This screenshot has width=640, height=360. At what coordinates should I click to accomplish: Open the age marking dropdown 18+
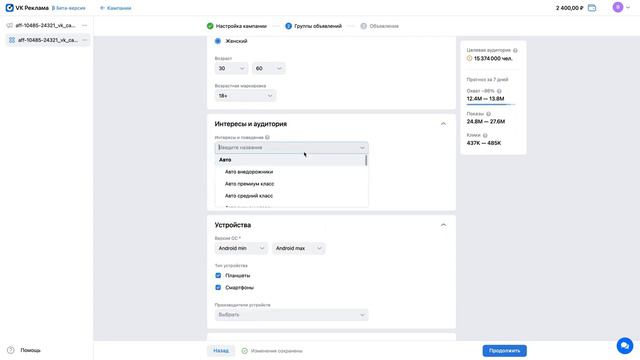(x=245, y=96)
